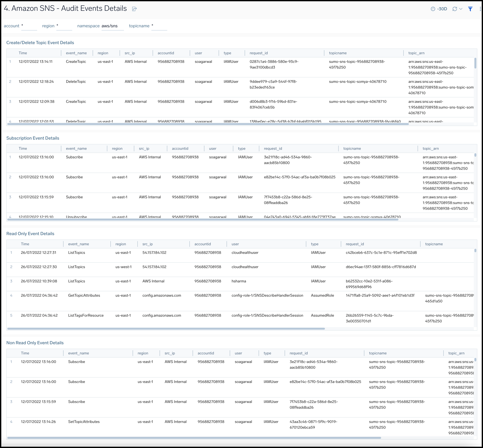Refresh the Audit Events Details panel
The image size is (483, 448).
coord(455,9)
